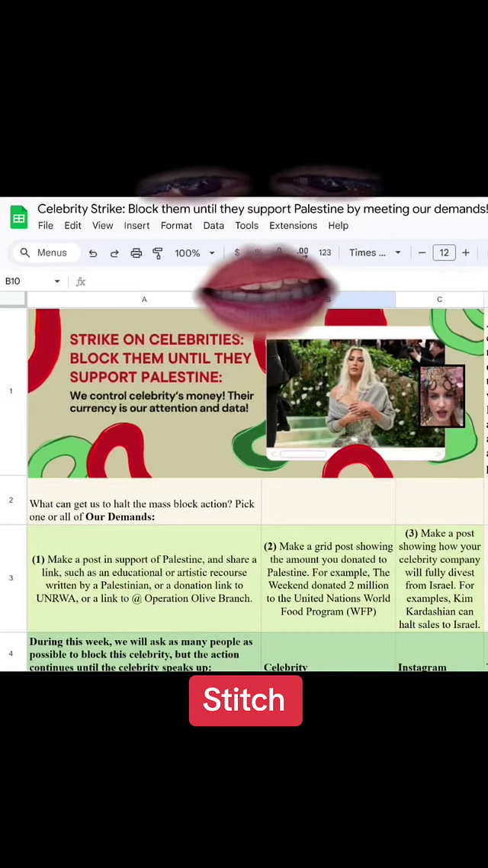Click the Undo arrow icon
The width and height of the screenshot is (488, 868).
(x=93, y=253)
